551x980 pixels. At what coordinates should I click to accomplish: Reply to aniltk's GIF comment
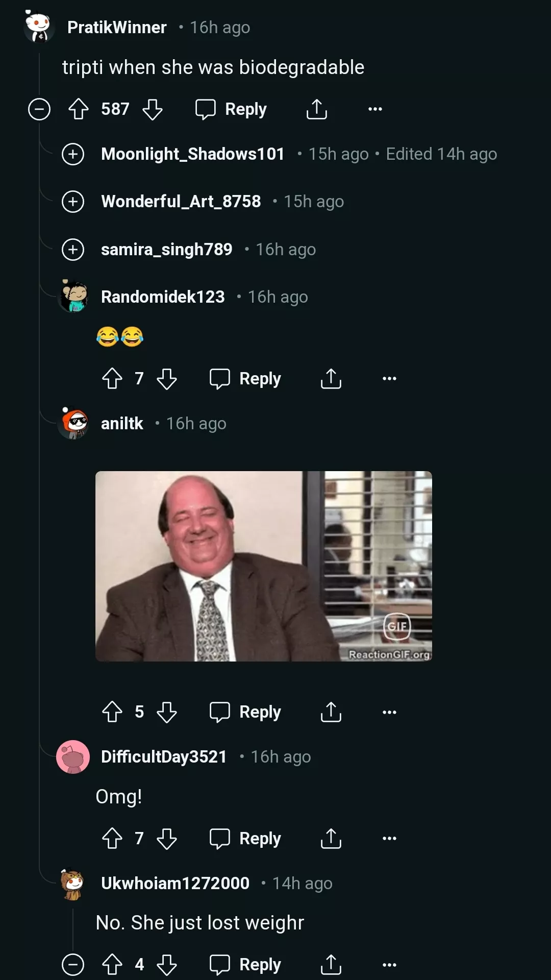tap(245, 712)
